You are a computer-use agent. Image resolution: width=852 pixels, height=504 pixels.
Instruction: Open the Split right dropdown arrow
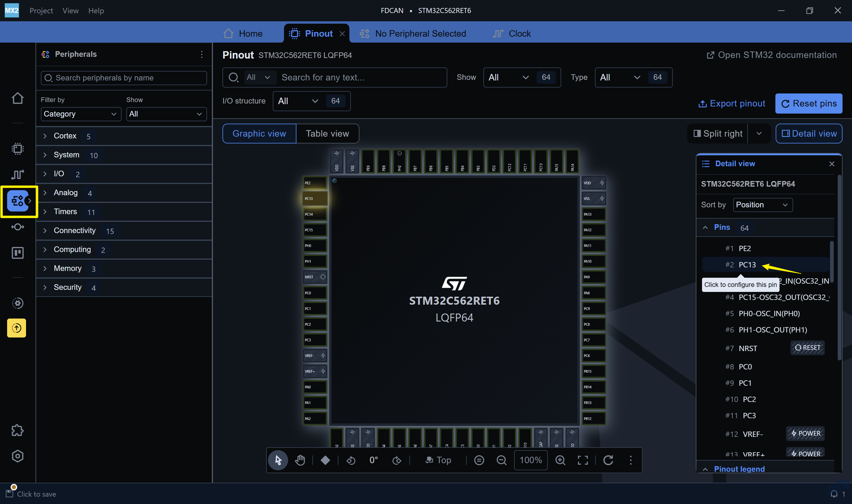759,134
